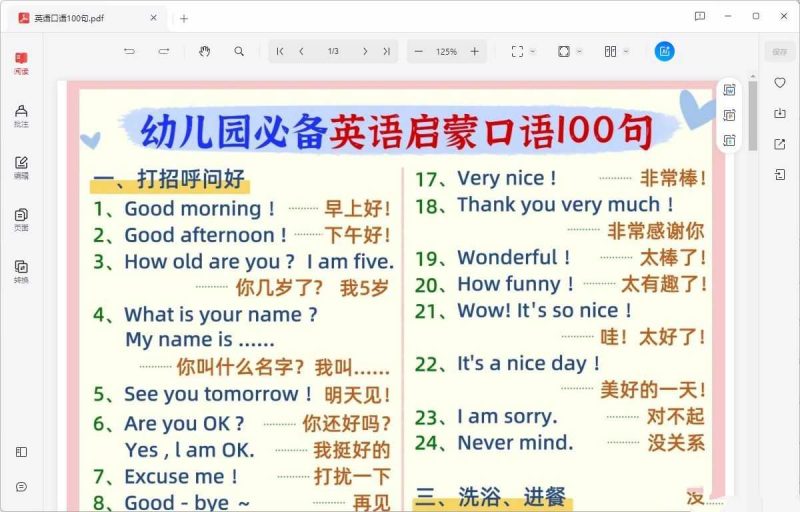Click the vertical scrollbar thumb
The image size is (800, 512).
pyautogui.click(x=753, y=116)
